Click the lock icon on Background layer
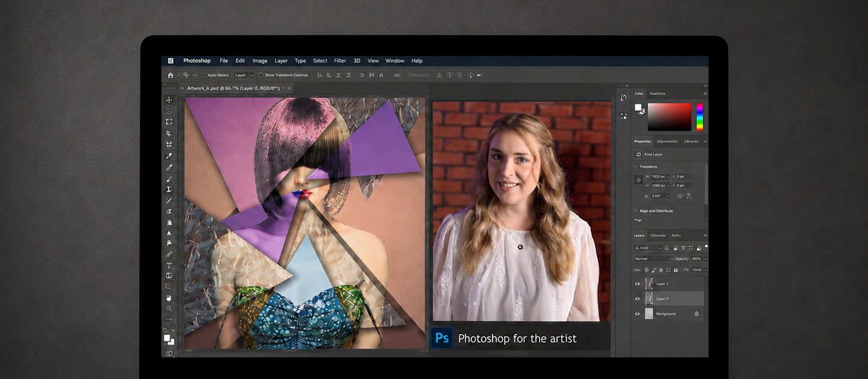 point(697,314)
